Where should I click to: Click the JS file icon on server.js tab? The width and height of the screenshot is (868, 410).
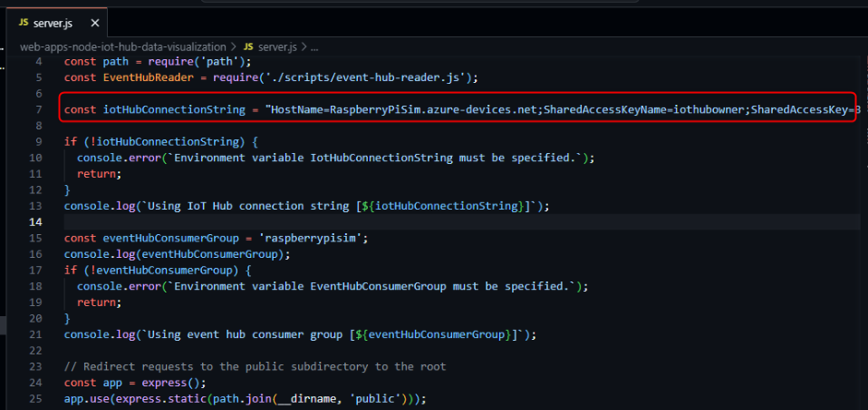point(23,22)
